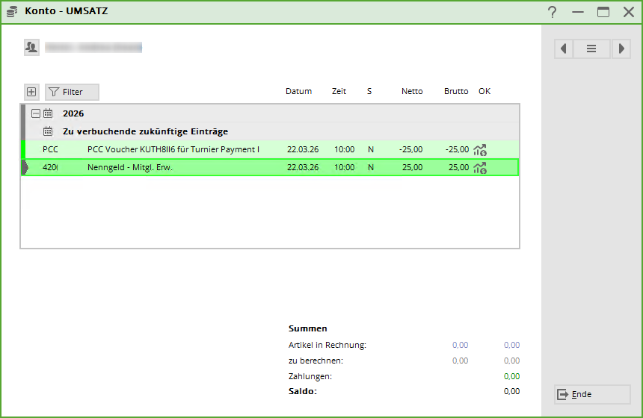The width and height of the screenshot is (643, 418).
Task: Select the Zu verbuchende zukünftige Einträge group row
Action: pos(145,131)
